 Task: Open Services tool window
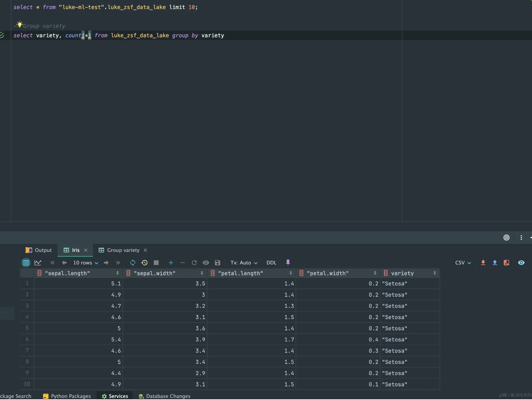tap(115, 396)
